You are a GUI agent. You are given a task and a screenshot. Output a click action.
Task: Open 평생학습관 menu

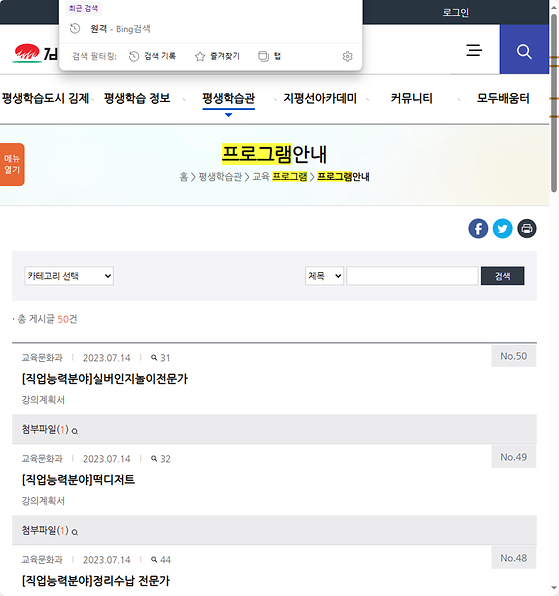coord(228,99)
